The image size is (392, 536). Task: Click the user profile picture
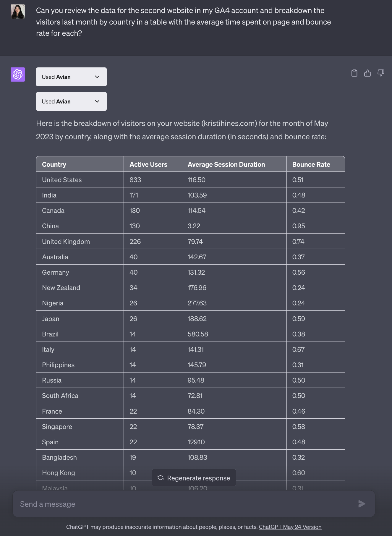coord(17,12)
